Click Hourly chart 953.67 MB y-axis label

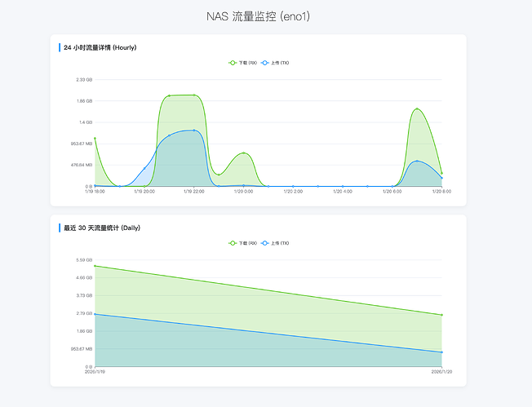click(82, 144)
